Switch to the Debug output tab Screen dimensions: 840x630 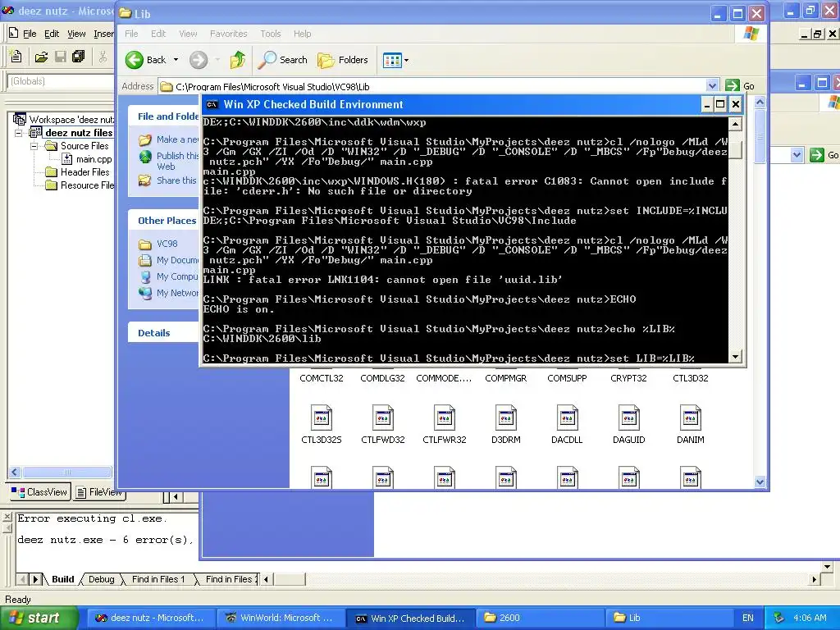(101, 579)
